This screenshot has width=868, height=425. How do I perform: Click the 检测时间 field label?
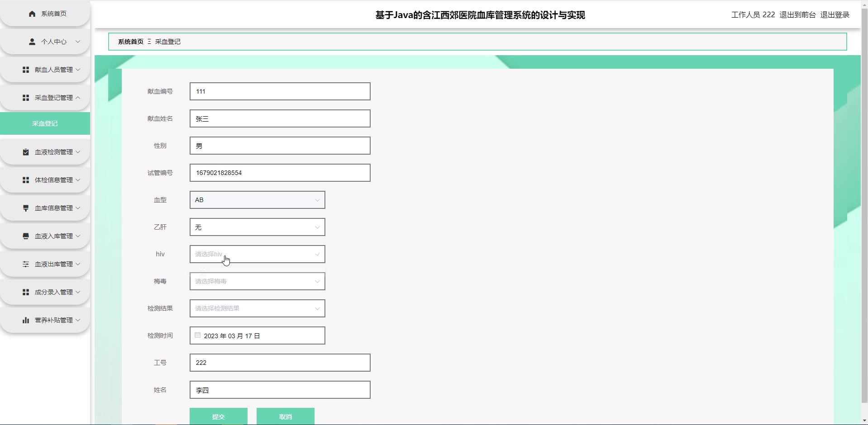(160, 335)
